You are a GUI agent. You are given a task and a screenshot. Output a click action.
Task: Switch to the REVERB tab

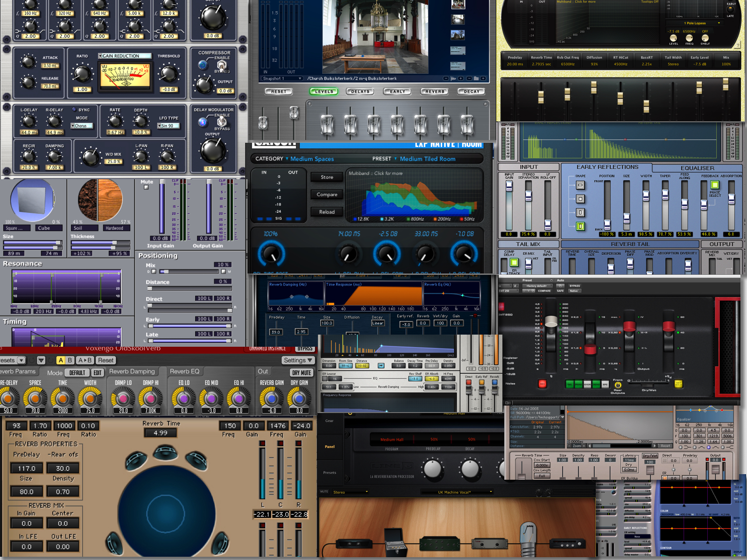[434, 91]
